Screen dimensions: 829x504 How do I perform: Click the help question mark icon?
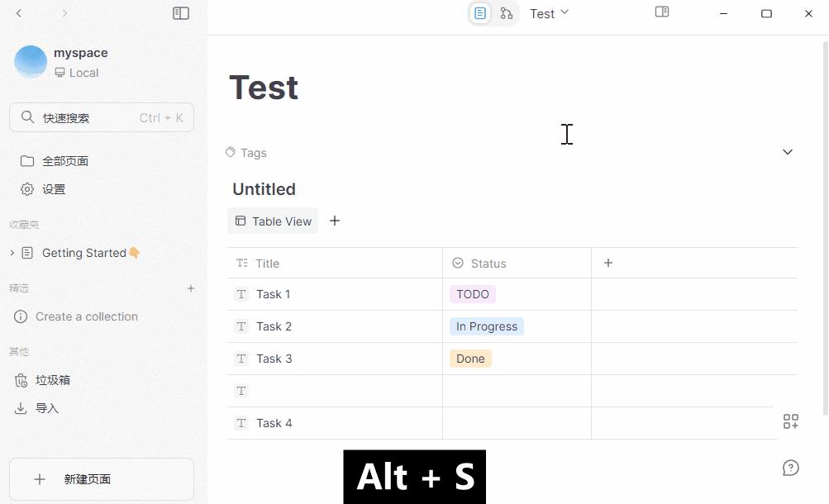pos(790,468)
